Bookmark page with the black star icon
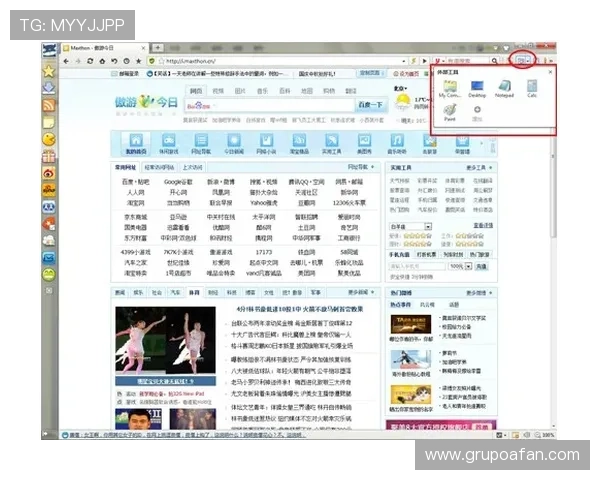This screenshot has width=600, height=480. (x=139, y=61)
